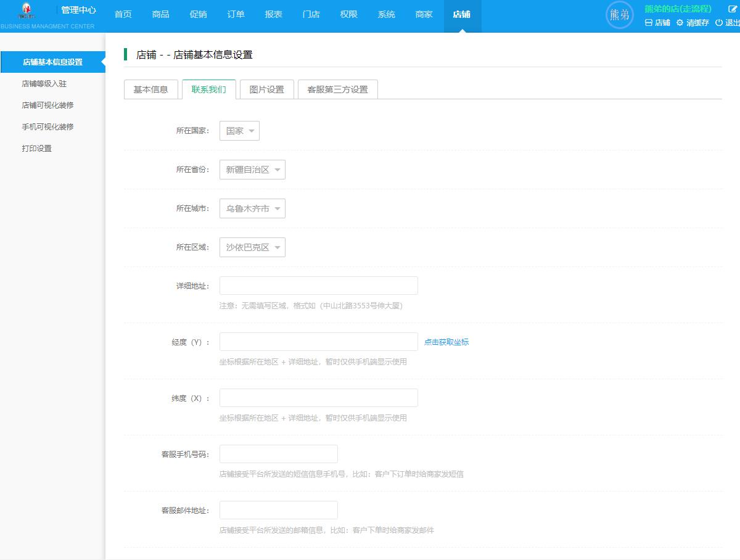Click the 清缓存 gear icon
740x560 pixels.
click(680, 22)
